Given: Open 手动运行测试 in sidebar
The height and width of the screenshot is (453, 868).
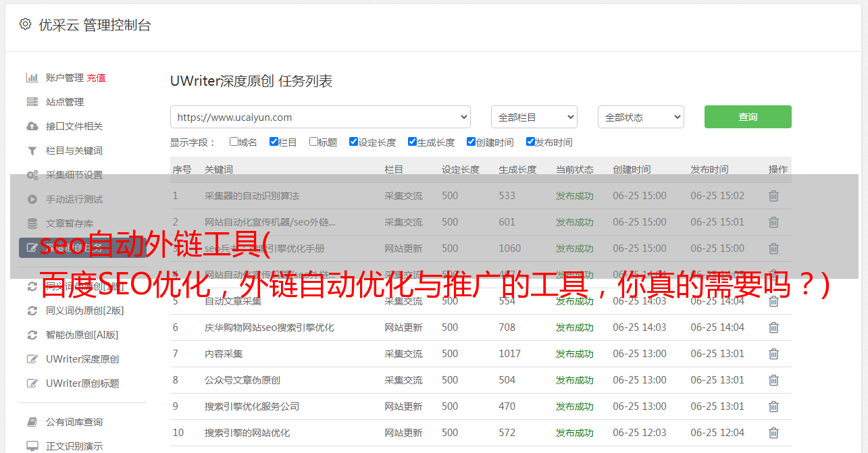Looking at the screenshot, I should (74, 199).
